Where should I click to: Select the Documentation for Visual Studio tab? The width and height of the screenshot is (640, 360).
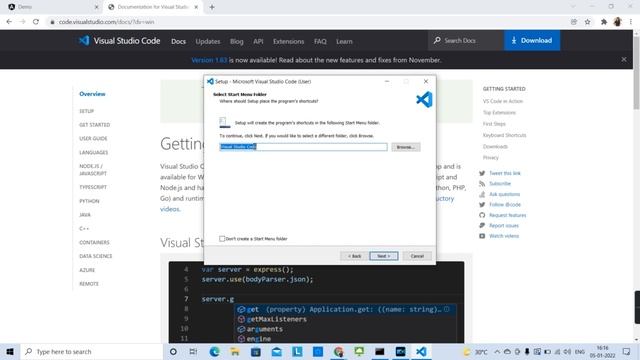click(153, 7)
